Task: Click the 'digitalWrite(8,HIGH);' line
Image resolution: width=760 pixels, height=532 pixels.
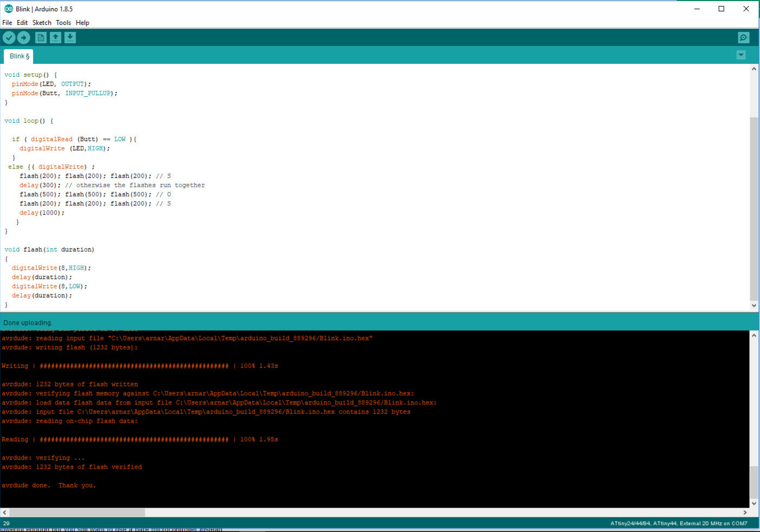Action: pos(51,268)
